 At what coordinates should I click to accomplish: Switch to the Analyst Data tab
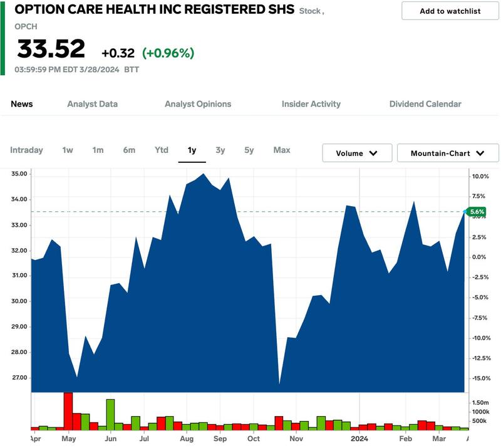tap(92, 104)
